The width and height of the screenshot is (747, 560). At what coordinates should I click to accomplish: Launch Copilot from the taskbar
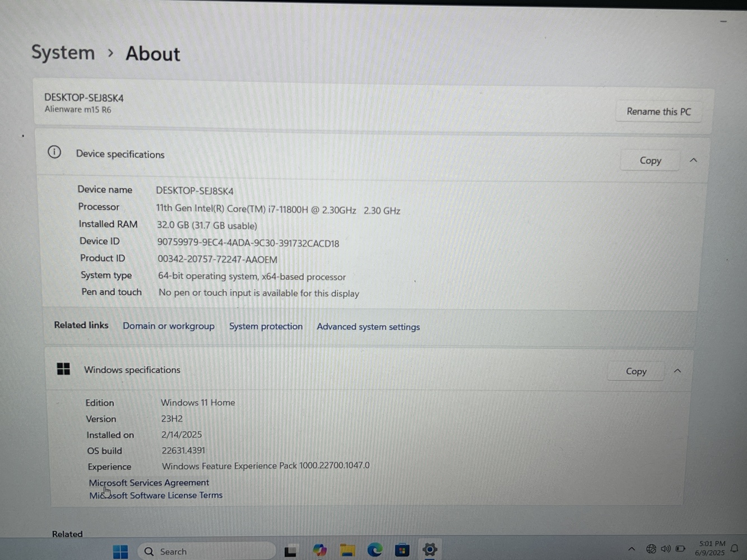[319, 550]
